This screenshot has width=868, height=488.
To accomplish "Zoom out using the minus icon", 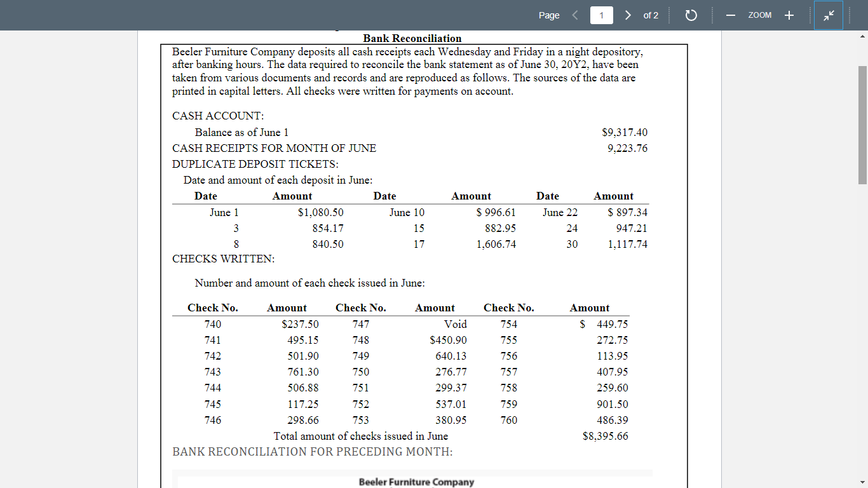I will pyautogui.click(x=730, y=15).
